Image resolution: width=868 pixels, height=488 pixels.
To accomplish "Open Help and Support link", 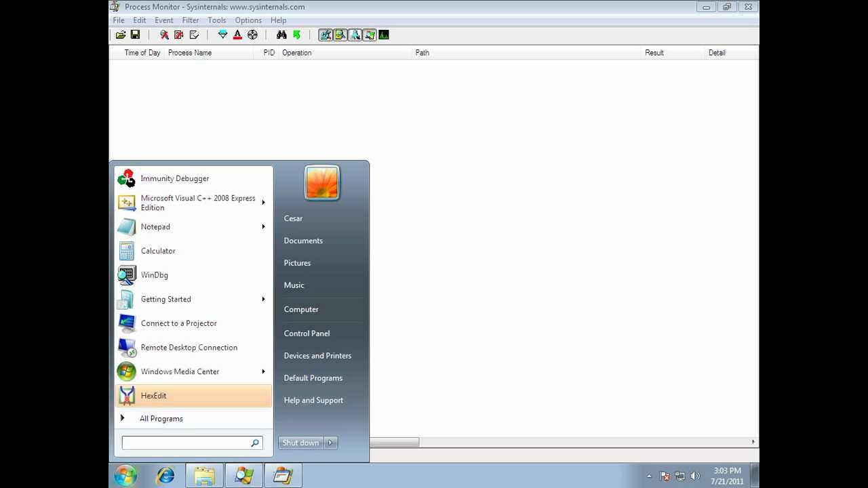I will (x=313, y=401).
